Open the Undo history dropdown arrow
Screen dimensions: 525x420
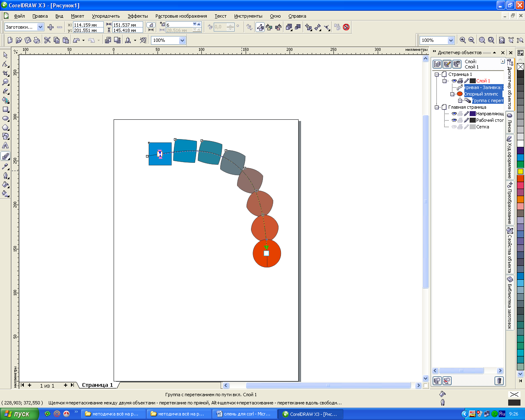pos(84,40)
